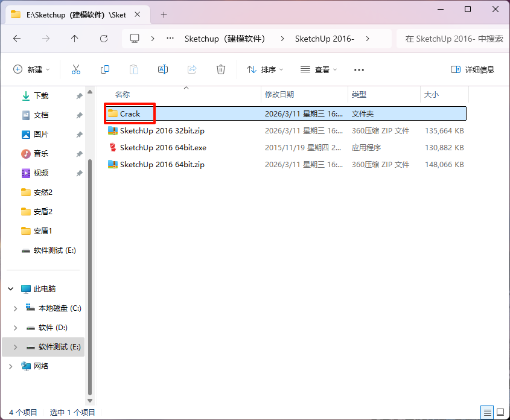
Task: Click the Share icon
Action: coord(192,69)
